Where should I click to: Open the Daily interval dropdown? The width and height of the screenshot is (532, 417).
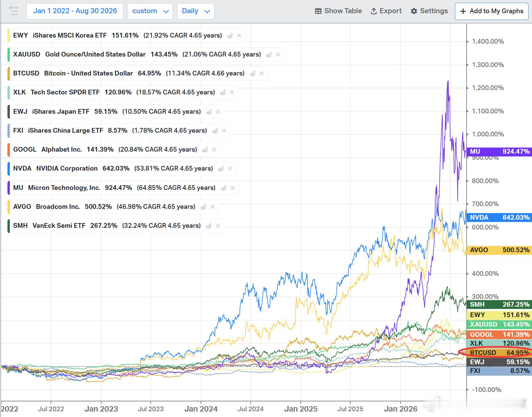(195, 11)
